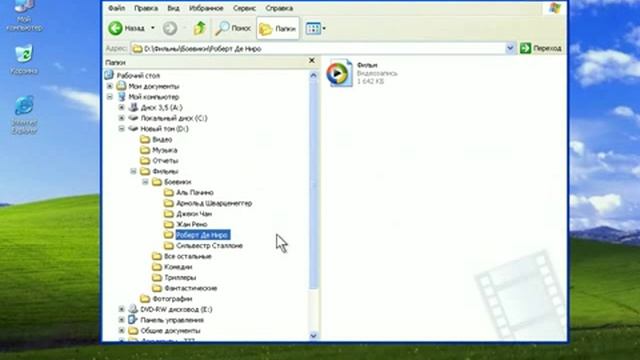
Task: Collapse the Фильмы folder node
Action: [x=133, y=171]
